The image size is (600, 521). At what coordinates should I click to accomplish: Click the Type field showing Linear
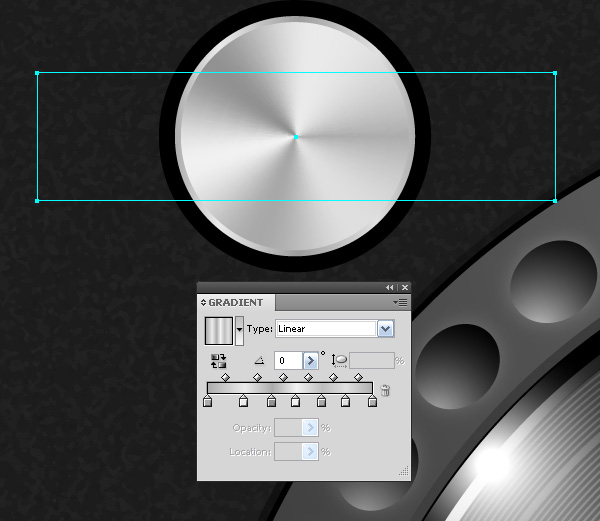point(326,329)
